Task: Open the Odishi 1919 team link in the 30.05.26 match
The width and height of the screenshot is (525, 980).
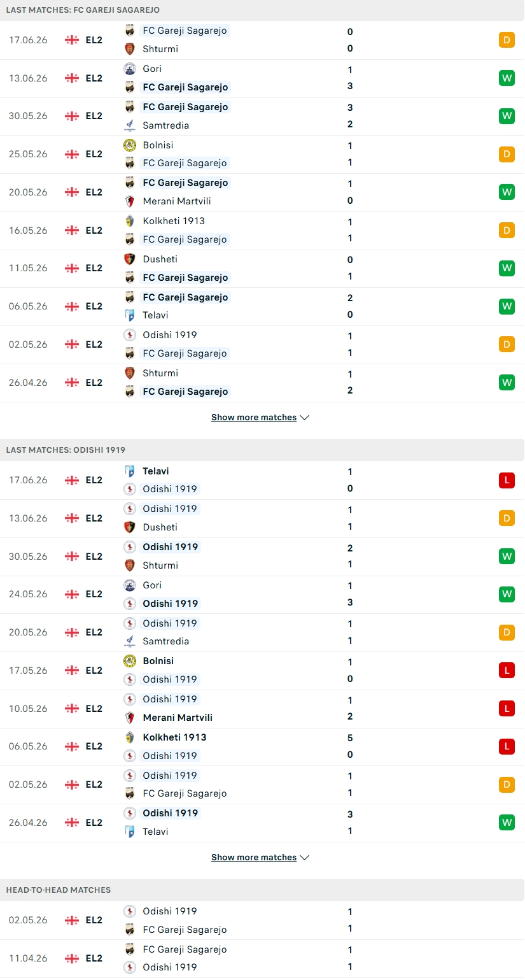Action: click(170, 547)
